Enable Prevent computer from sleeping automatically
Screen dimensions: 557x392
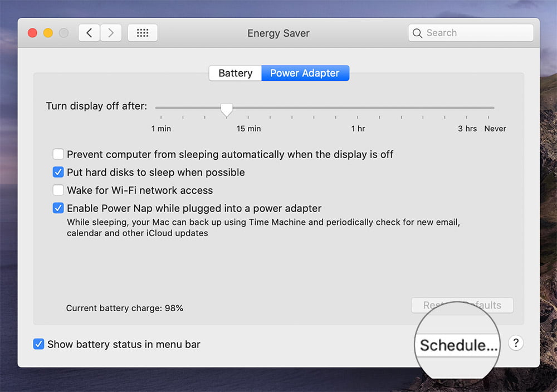[x=58, y=154]
